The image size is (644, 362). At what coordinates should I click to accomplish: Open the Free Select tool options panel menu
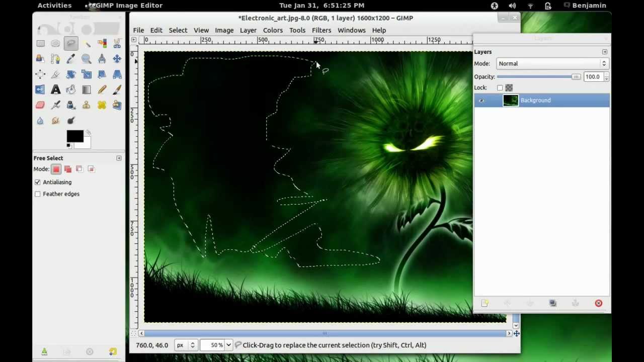[119, 158]
